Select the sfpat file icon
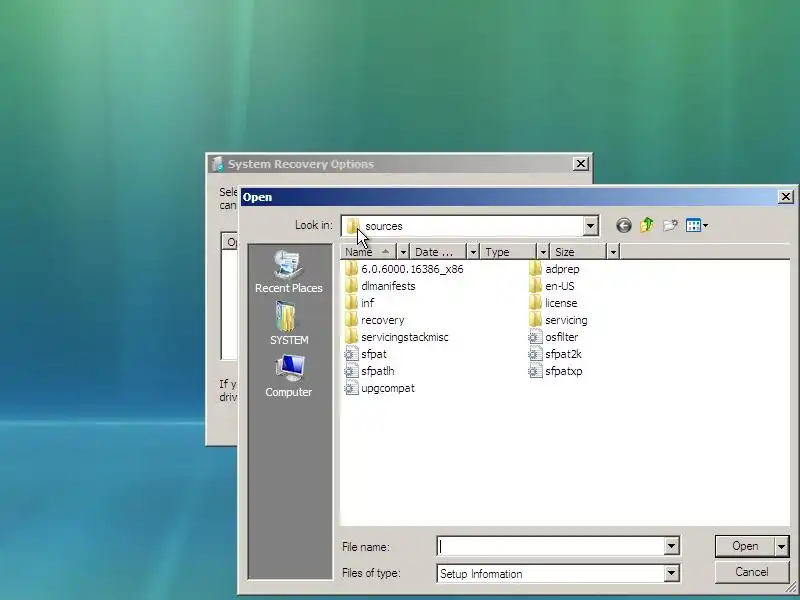Screen dimensions: 800x600 [x=351, y=354]
